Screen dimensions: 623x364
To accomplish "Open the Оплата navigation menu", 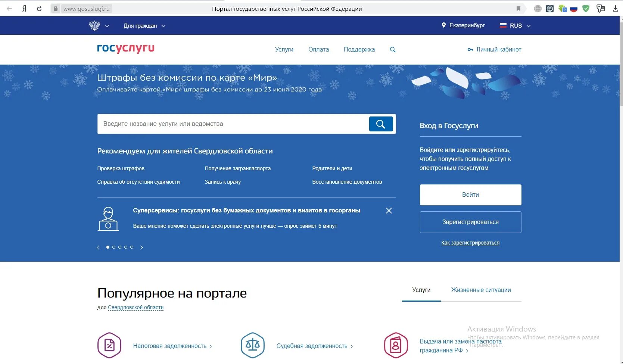I will (x=318, y=50).
